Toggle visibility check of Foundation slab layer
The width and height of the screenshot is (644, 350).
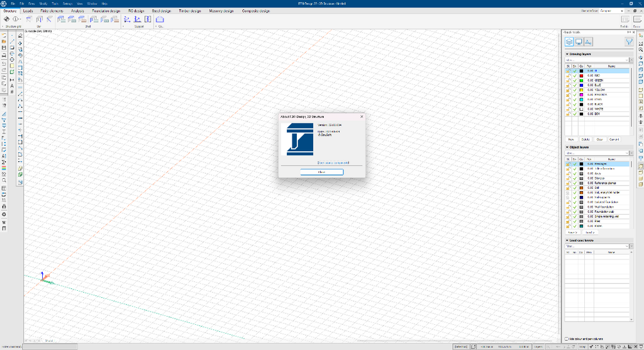575,212
